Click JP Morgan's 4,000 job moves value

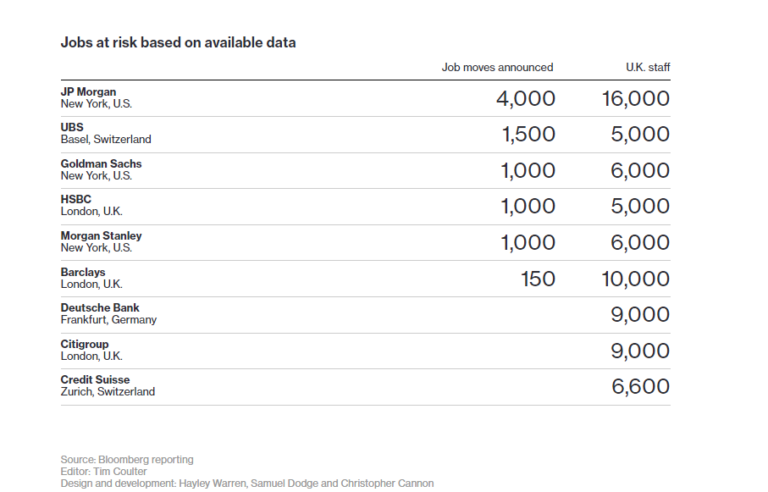(x=525, y=99)
